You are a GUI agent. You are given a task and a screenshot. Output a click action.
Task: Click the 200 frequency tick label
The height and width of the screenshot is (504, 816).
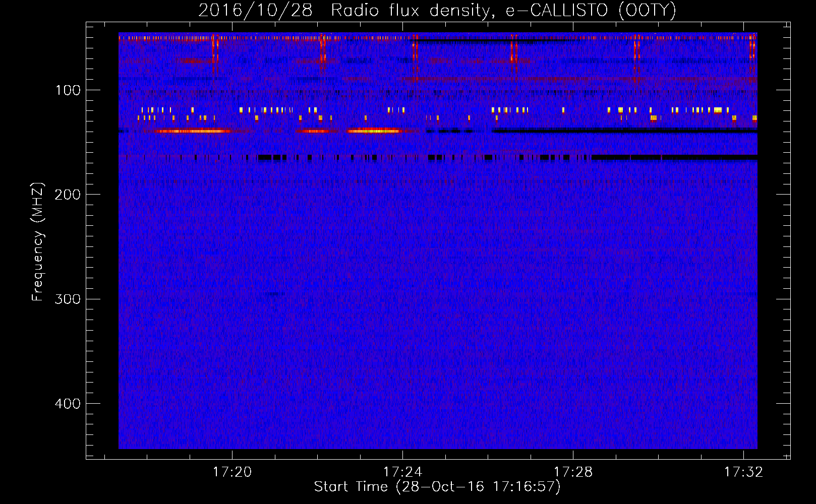coord(68,195)
